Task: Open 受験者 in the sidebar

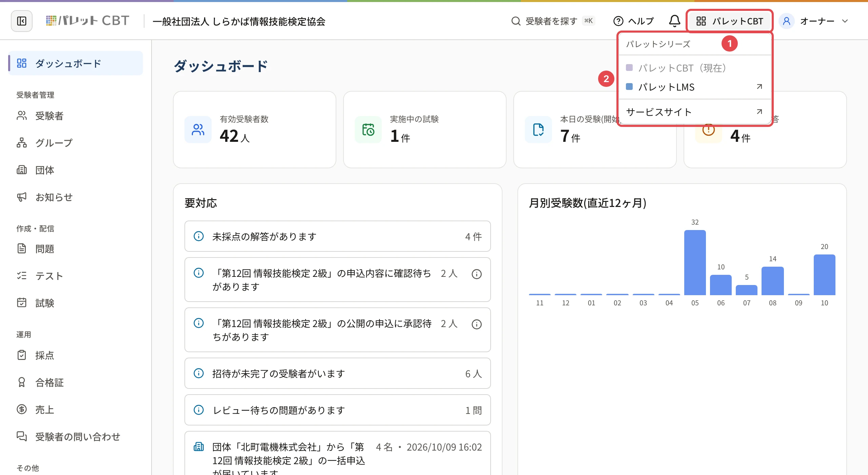Action: [x=76, y=116]
